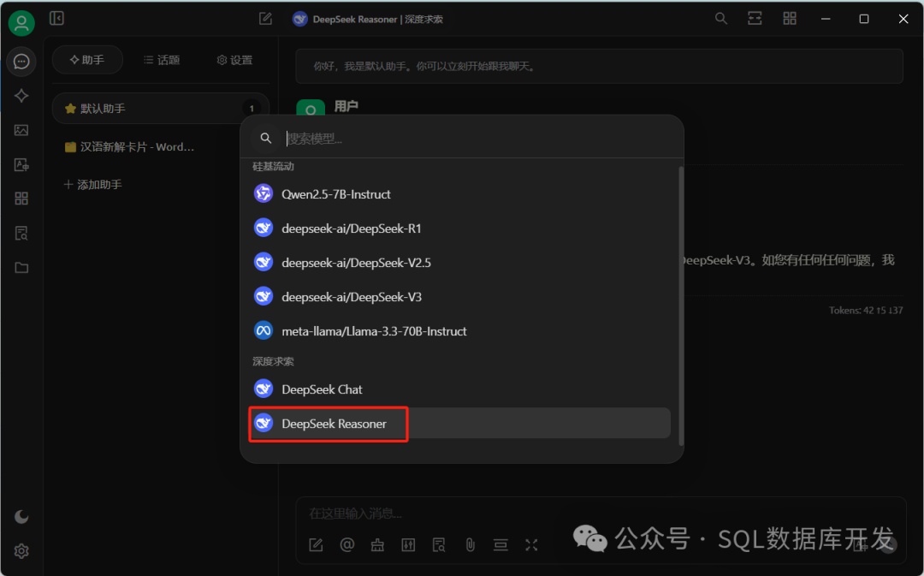Click the search magnifier in model popup

[266, 138]
